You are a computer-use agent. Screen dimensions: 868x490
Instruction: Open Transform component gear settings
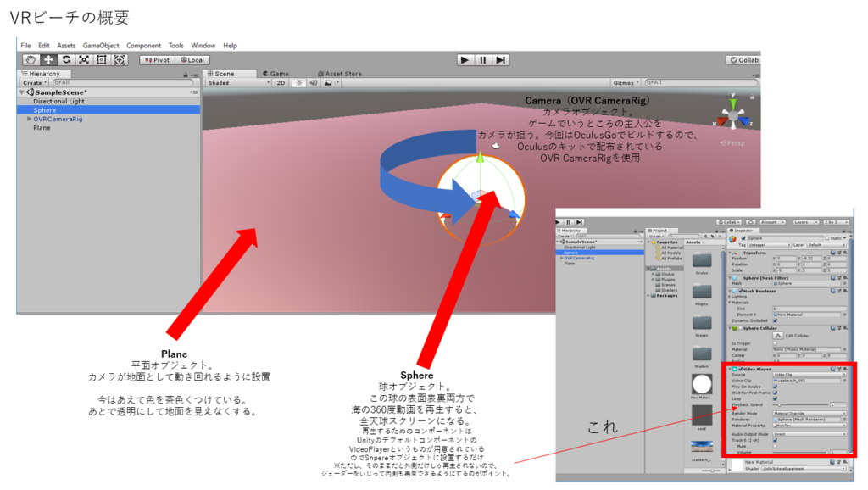pos(845,253)
